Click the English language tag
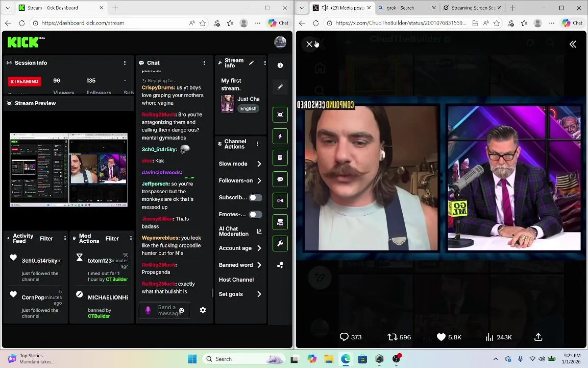The image size is (588, 368). point(248,108)
